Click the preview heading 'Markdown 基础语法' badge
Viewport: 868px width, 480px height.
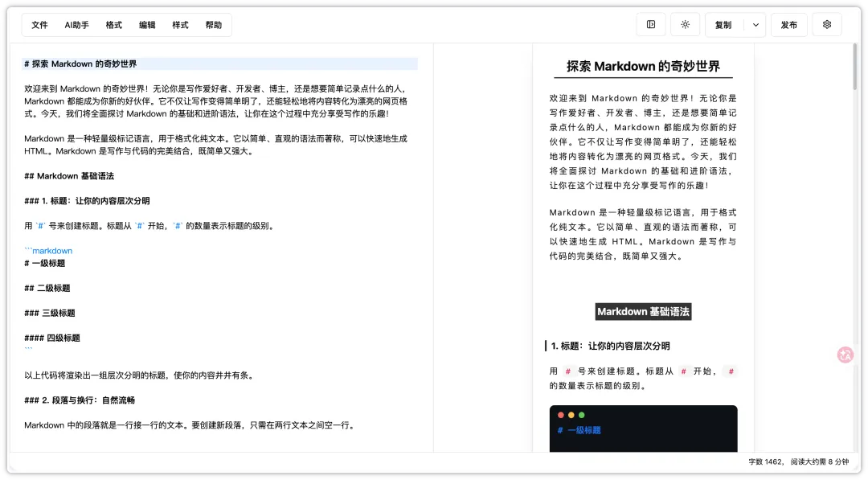643,312
